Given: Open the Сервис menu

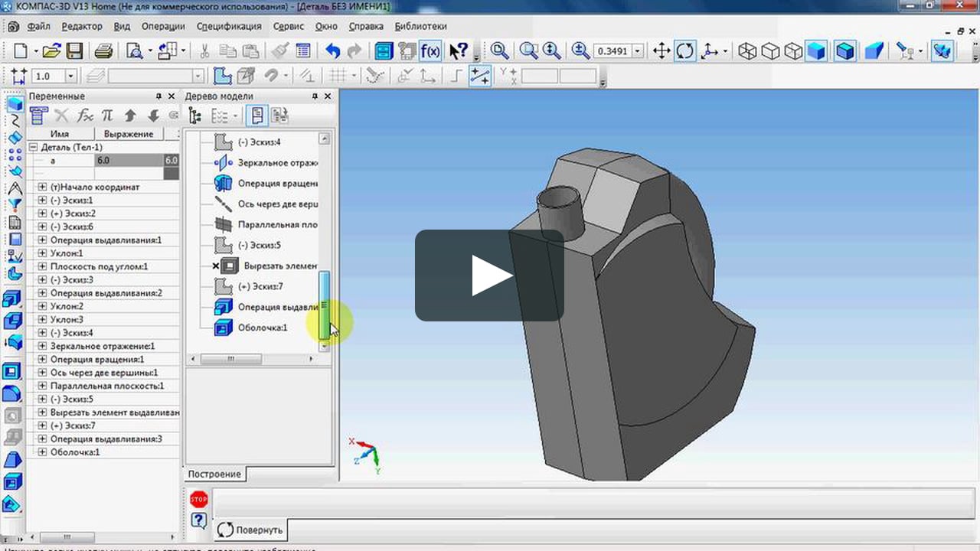Looking at the screenshot, I should (x=288, y=26).
